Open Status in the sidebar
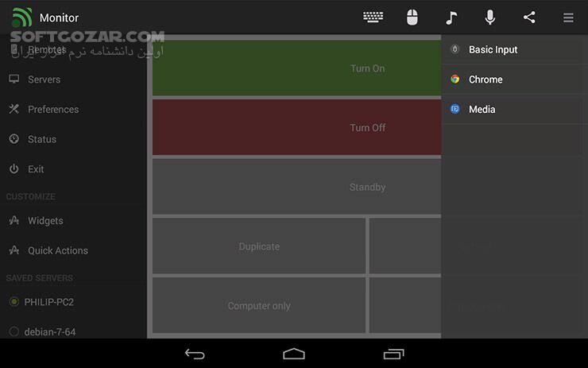The width and height of the screenshot is (588, 368). click(x=73, y=139)
